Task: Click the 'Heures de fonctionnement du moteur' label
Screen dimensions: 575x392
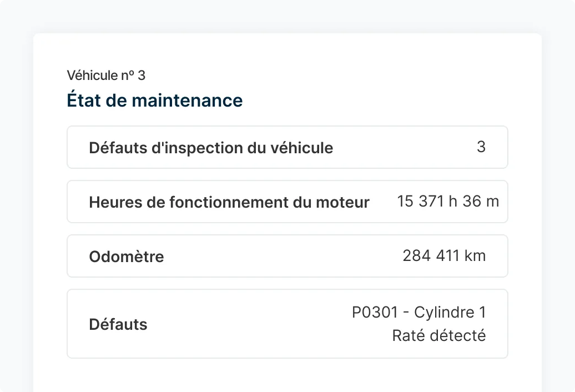Action: [229, 202]
